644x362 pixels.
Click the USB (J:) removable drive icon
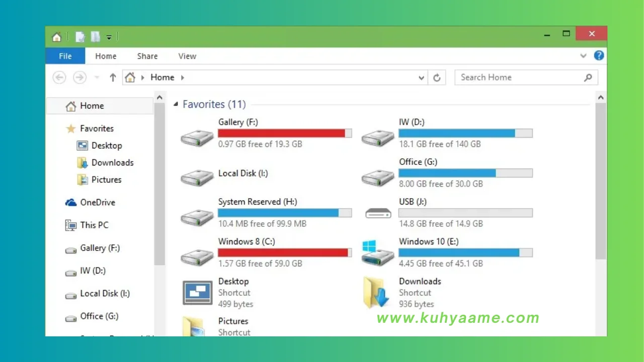[x=378, y=213]
